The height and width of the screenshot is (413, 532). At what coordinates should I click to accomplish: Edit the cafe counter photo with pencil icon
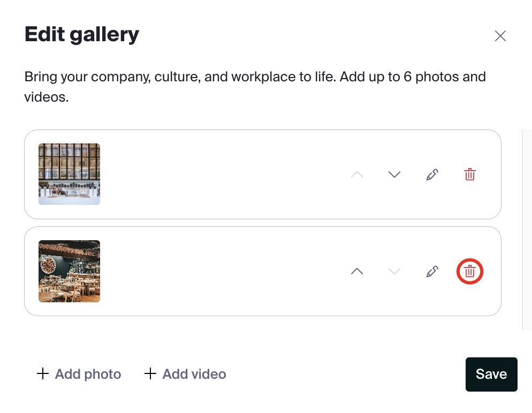pos(432,174)
